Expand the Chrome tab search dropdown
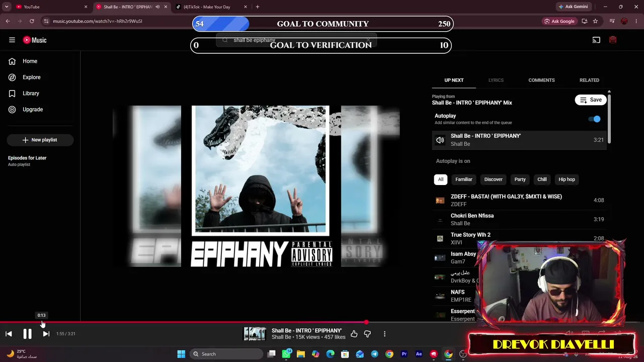 click(7, 7)
